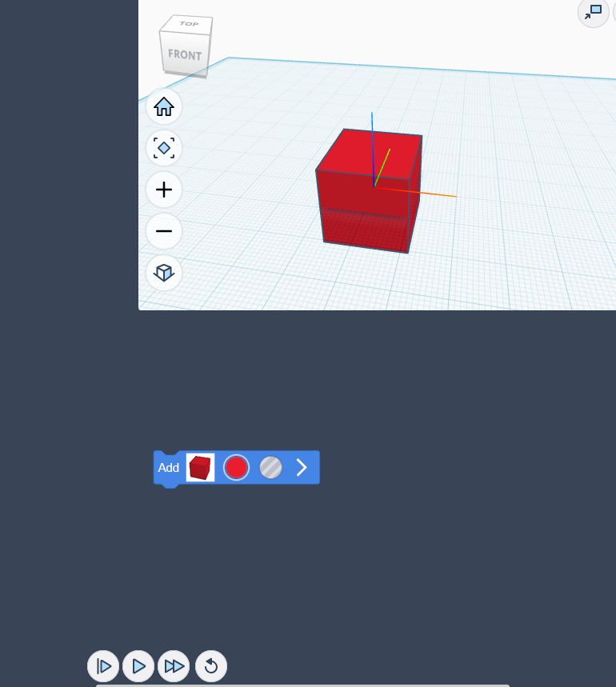616x687 pixels.
Task: Reset the code run
Action: tap(211, 666)
